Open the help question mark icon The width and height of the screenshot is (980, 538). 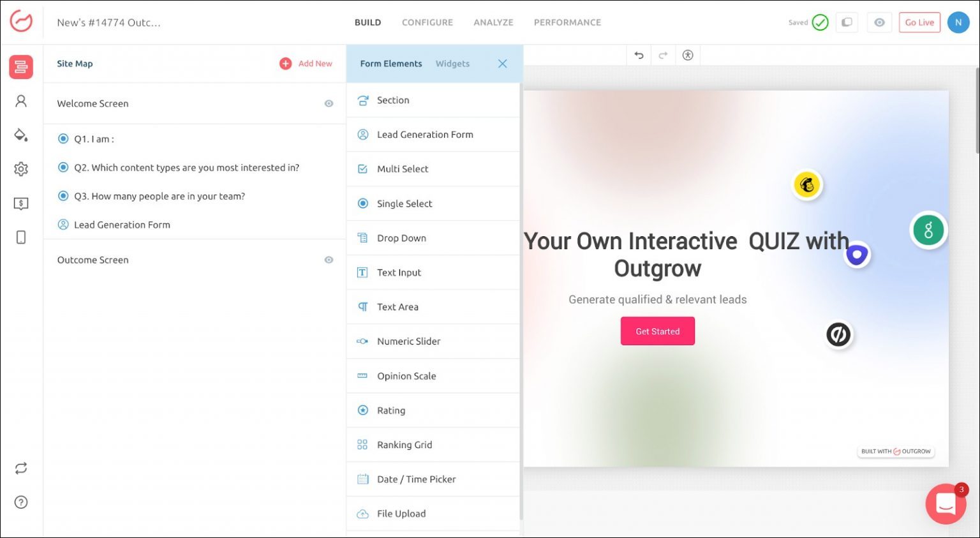point(21,502)
